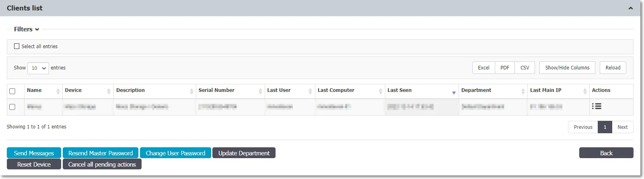Collapse the Clients list panel with the chevron
This screenshot has height=179, width=644.
pos(630,8)
